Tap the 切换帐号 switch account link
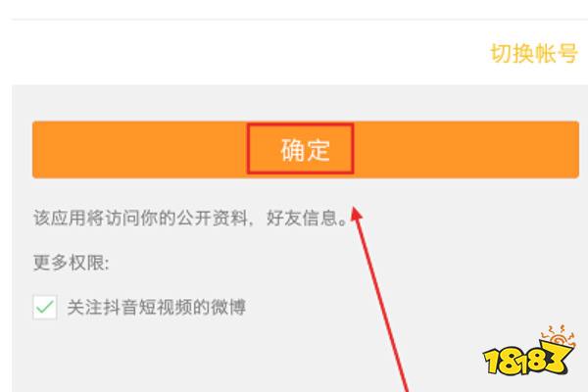Screen dimensions: 588x392 (x=534, y=53)
